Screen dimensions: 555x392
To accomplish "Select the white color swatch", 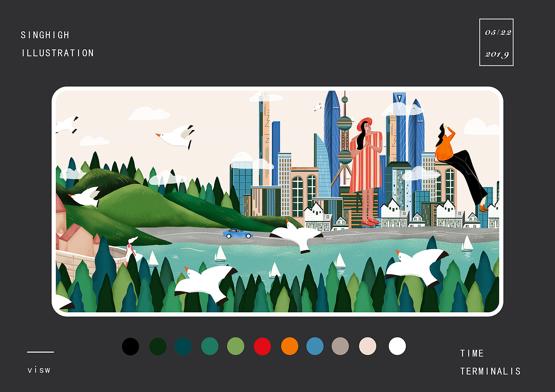I will point(397,347).
